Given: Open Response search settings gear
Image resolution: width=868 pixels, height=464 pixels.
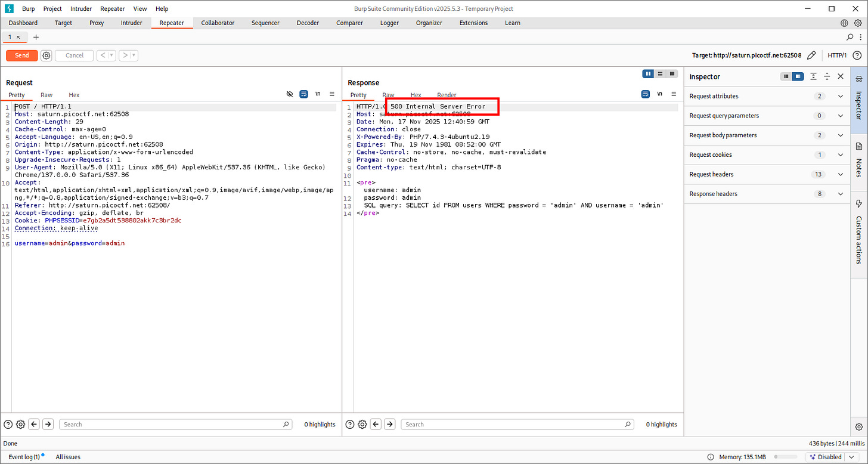Looking at the screenshot, I should [362, 425].
